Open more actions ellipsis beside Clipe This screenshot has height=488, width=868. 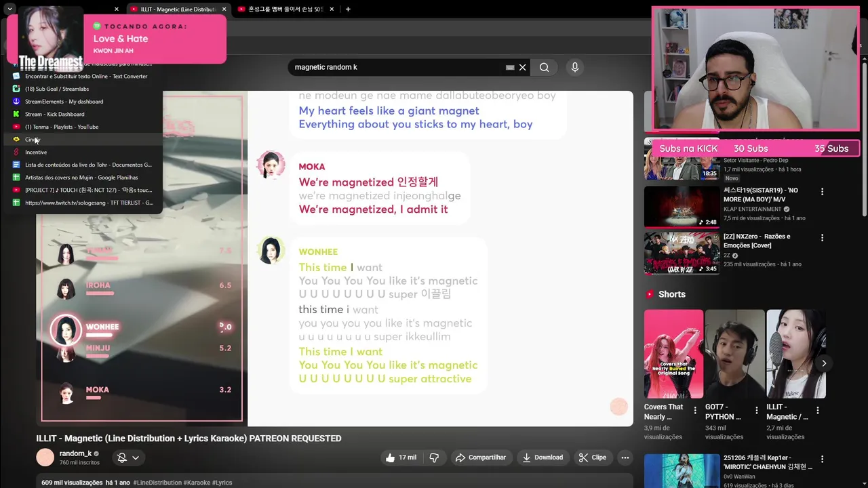coord(625,457)
